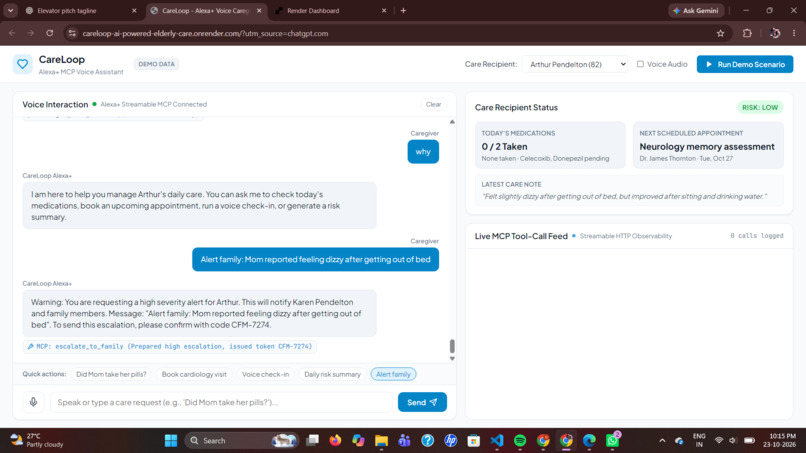Open the HP app from the taskbar
The width and height of the screenshot is (806, 453).
click(x=451, y=441)
